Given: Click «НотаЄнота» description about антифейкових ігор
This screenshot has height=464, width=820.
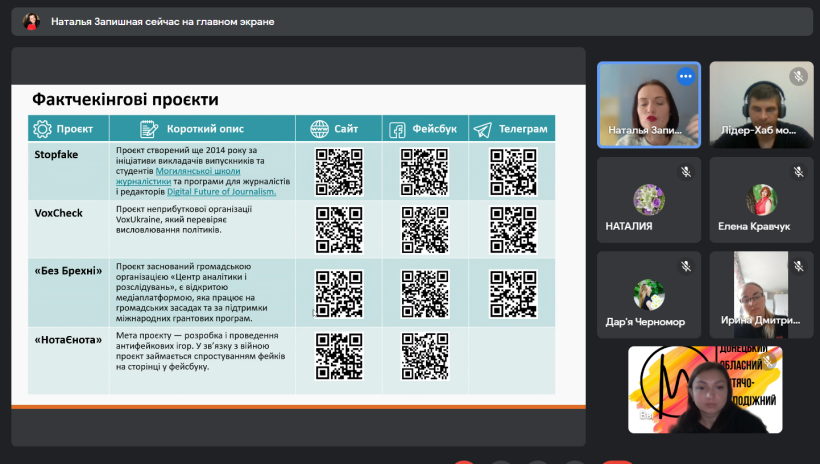Looking at the screenshot, I should pos(200,351).
